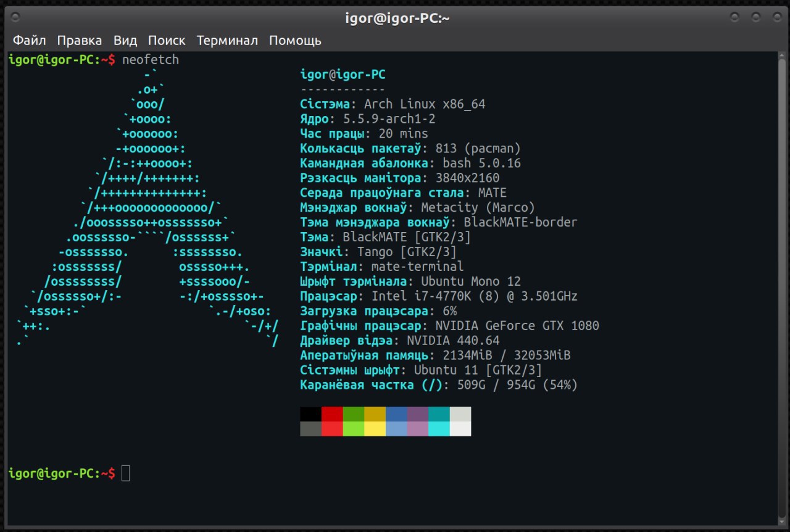Click the window menu button in title bar
790x532 pixels.
tap(16, 17)
